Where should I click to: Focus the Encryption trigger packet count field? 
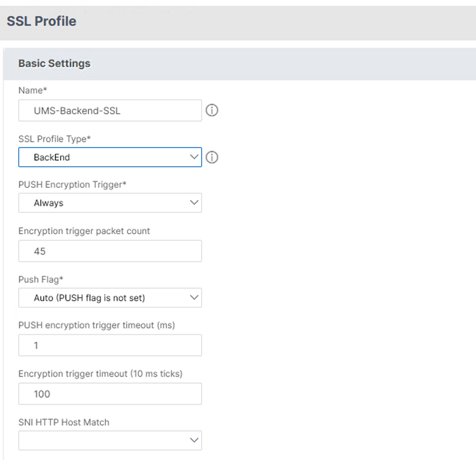click(110, 251)
